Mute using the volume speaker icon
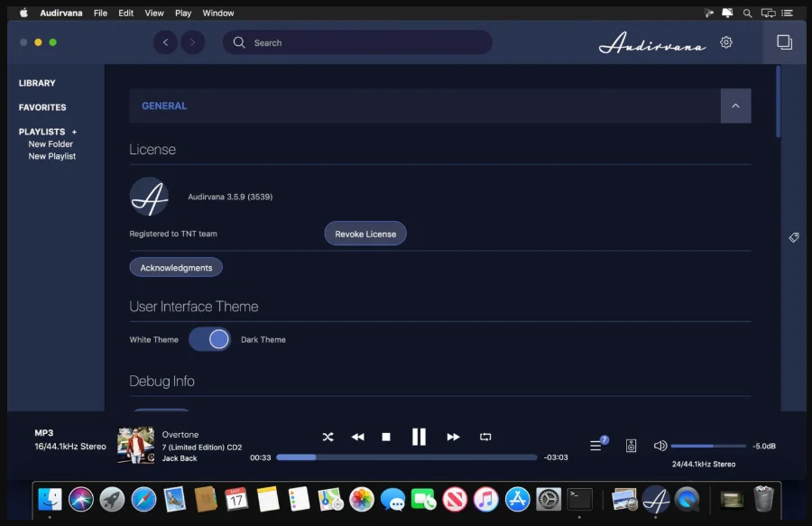This screenshot has height=526, width=812. tap(660, 446)
